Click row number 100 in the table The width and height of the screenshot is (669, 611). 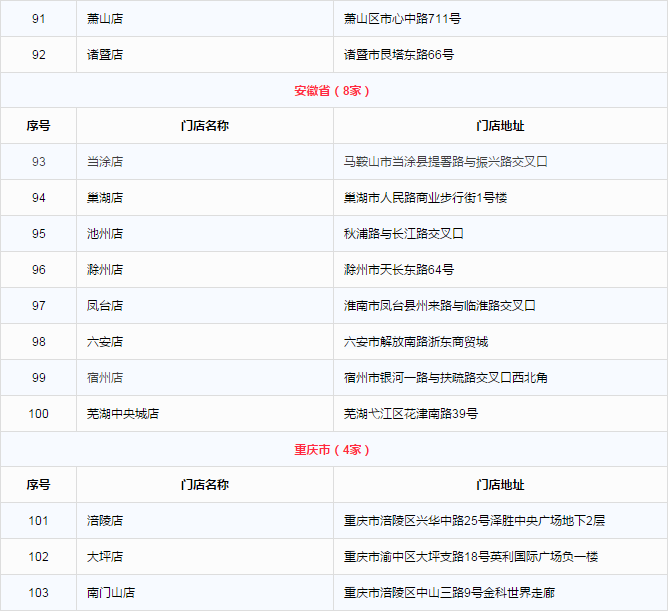pyautogui.click(x=39, y=414)
